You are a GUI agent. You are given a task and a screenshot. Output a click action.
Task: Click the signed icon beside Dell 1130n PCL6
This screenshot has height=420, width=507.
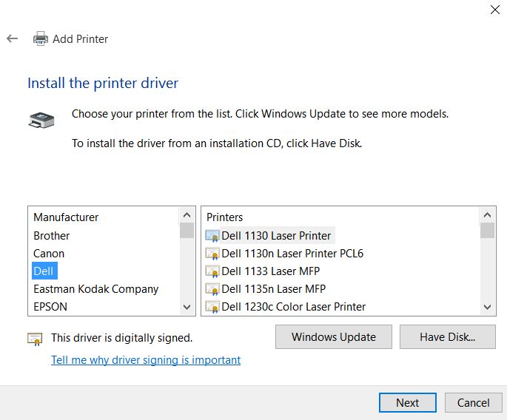(212, 254)
